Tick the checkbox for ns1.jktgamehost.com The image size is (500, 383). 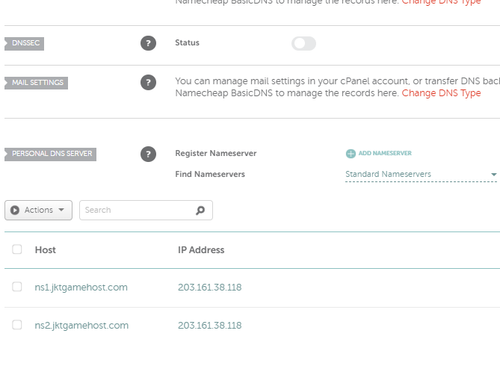click(x=17, y=287)
